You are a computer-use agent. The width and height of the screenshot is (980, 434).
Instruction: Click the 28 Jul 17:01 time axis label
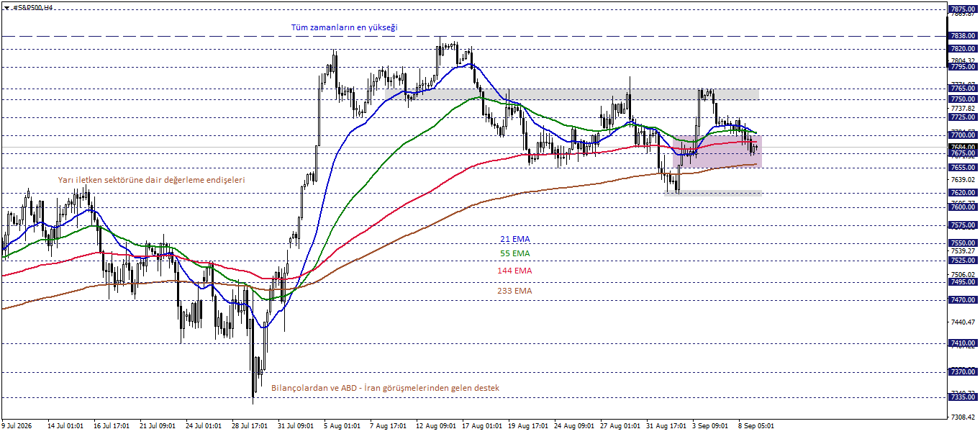pos(250,426)
